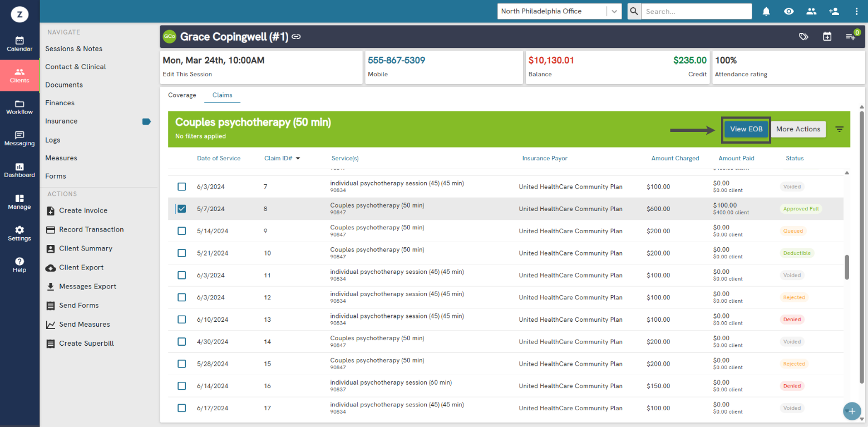Click the 555-867-5309 mobile number link
This screenshot has height=427, width=868.
[396, 60]
